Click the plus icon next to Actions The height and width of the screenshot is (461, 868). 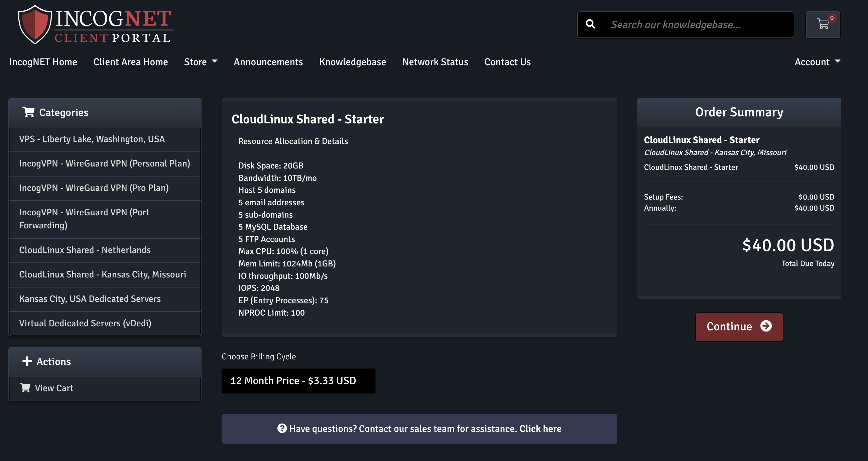click(27, 361)
